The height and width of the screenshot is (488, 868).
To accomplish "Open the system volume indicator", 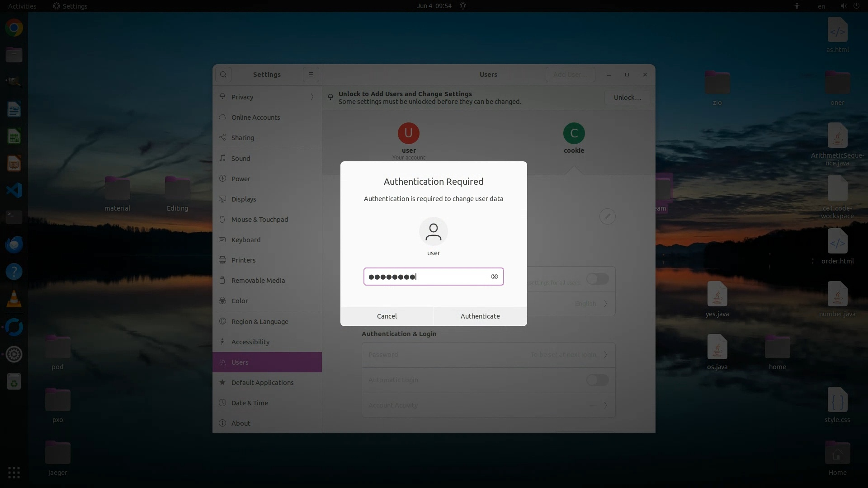I will pyautogui.click(x=843, y=6).
